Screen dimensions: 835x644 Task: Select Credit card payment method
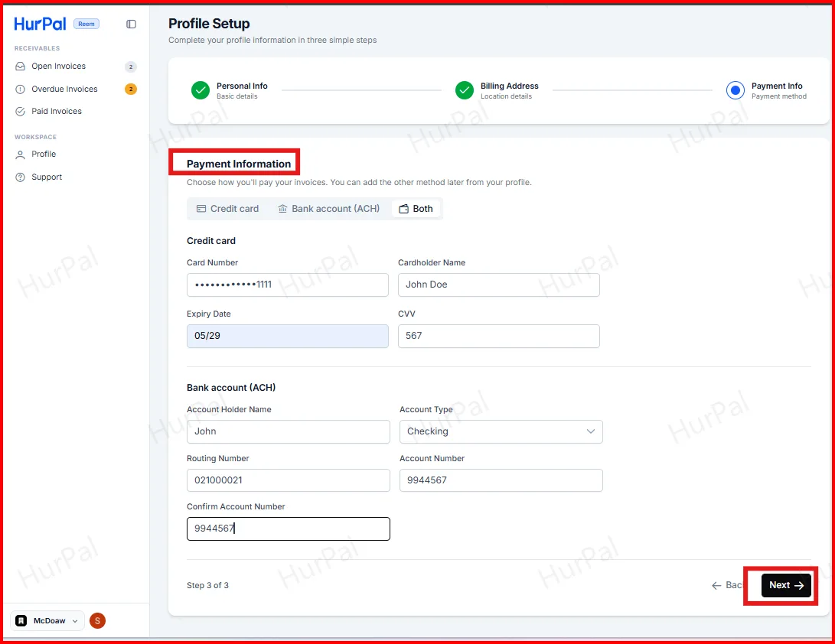tap(228, 209)
